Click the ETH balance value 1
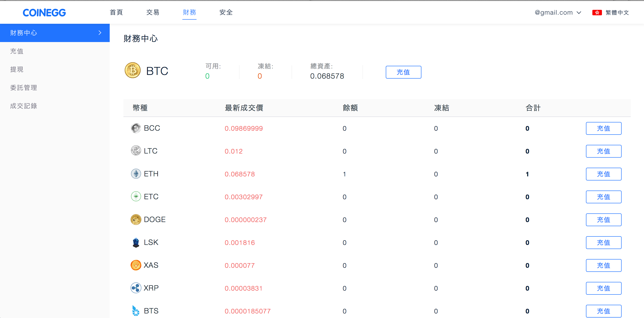 (x=344, y=174)
